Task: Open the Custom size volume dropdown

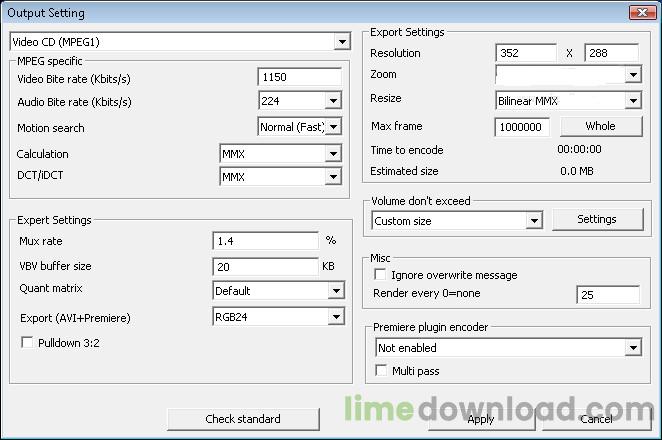Action: tap(533, 221)
